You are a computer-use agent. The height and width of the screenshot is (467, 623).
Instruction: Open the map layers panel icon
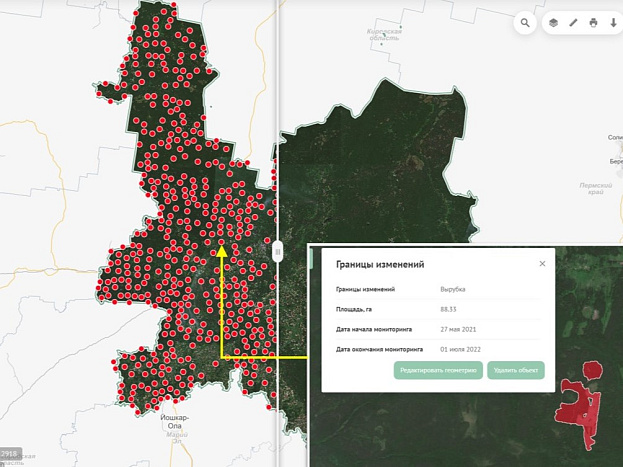coord(553,23)
